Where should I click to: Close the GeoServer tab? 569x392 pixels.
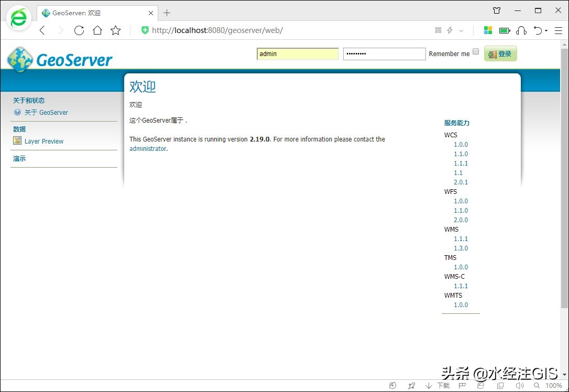[151, 13]
